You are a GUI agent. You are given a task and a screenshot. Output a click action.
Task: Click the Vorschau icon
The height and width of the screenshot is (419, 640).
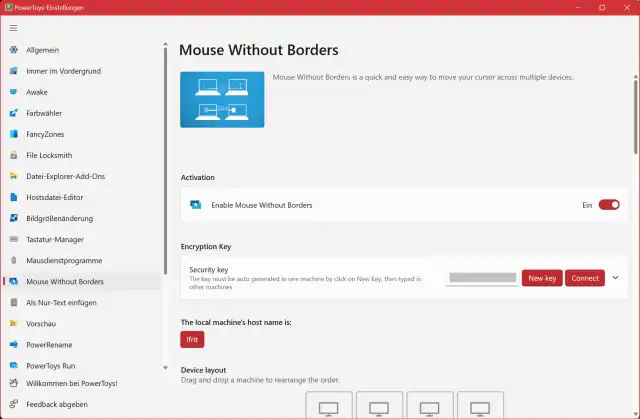coord(13,324)
